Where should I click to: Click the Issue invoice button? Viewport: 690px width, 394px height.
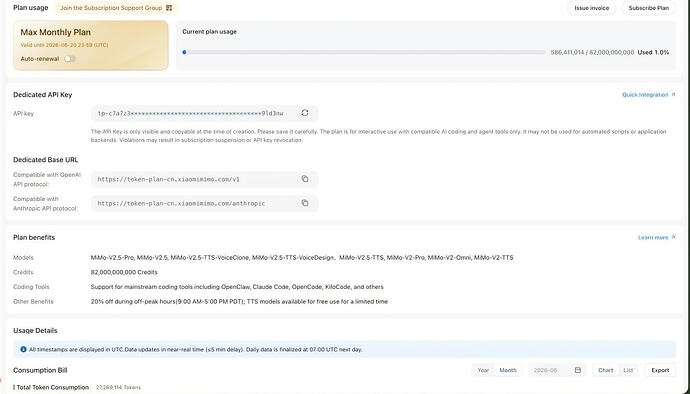[x=591, y=8]
